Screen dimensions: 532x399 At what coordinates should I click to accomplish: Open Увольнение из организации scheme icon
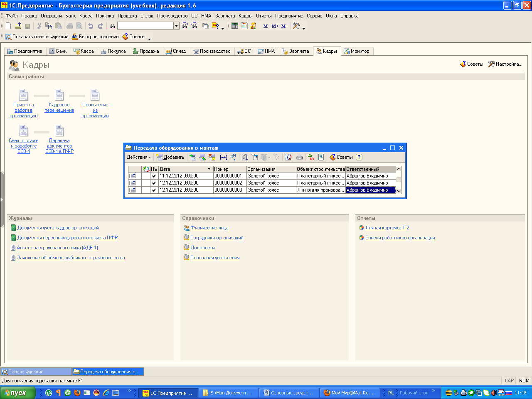[x=95, y=95]
